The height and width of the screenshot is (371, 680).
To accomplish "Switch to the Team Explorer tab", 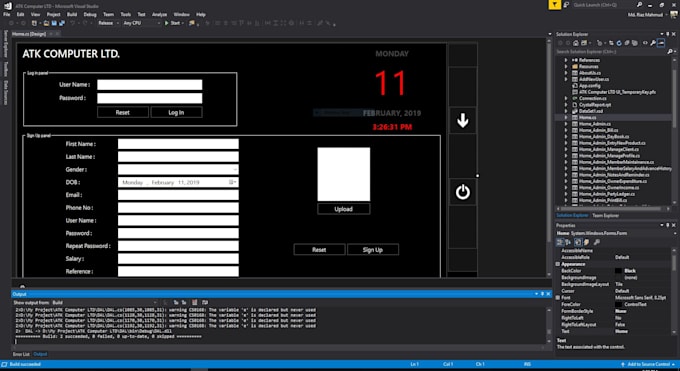I will click(x=605, y=215).
